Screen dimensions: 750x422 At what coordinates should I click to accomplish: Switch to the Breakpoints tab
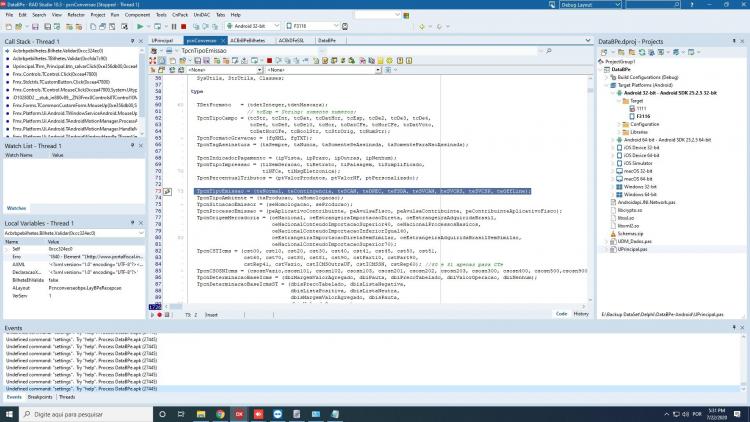(40, 397)
